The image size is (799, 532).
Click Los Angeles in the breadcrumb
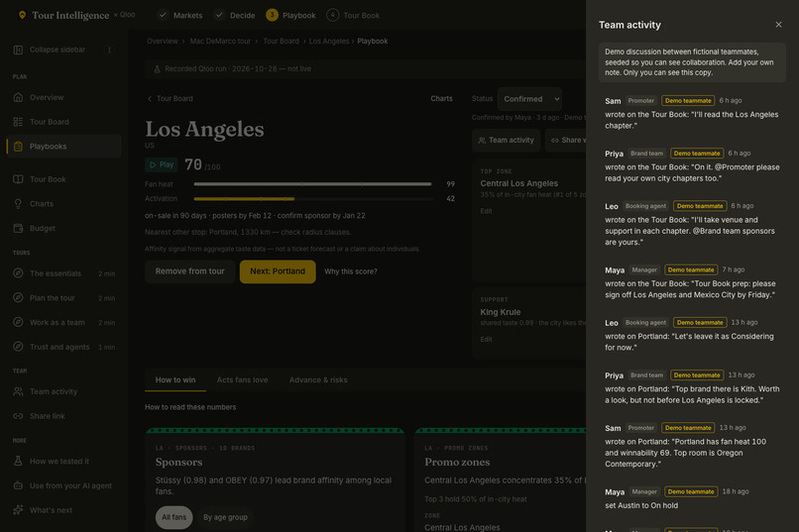(329, 42)
